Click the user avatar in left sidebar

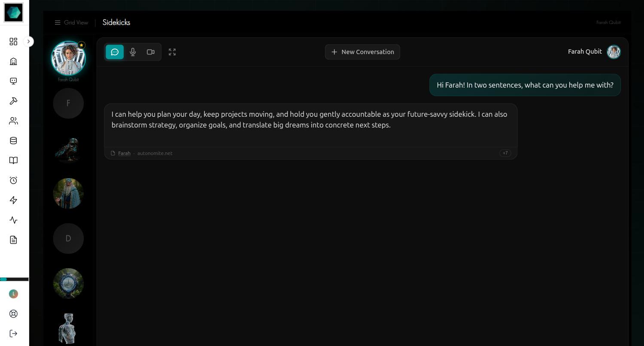13,294
